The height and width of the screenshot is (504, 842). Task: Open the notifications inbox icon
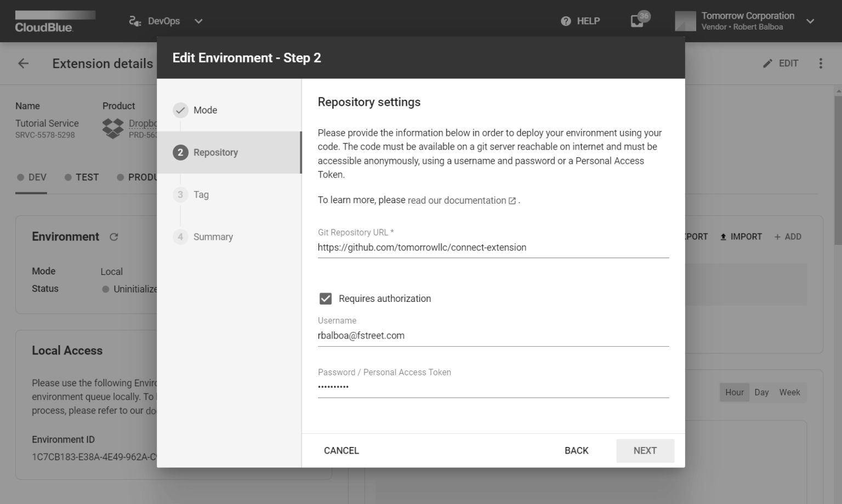(x=637, y=21)
